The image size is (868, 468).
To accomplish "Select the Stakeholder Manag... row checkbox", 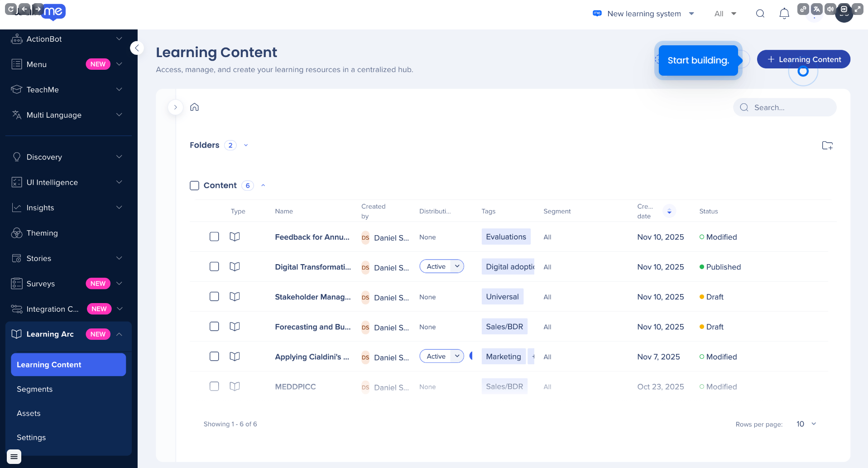I will coord(214,296).
